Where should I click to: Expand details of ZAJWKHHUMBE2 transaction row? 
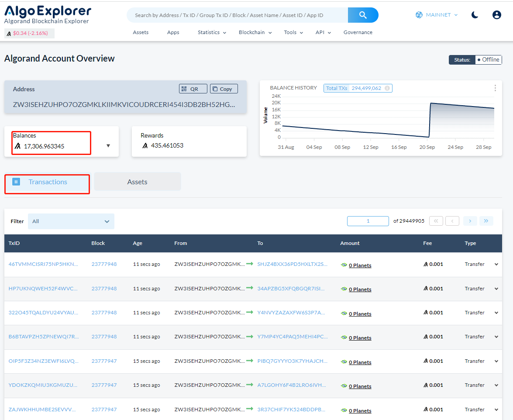[x=496, y=410]
